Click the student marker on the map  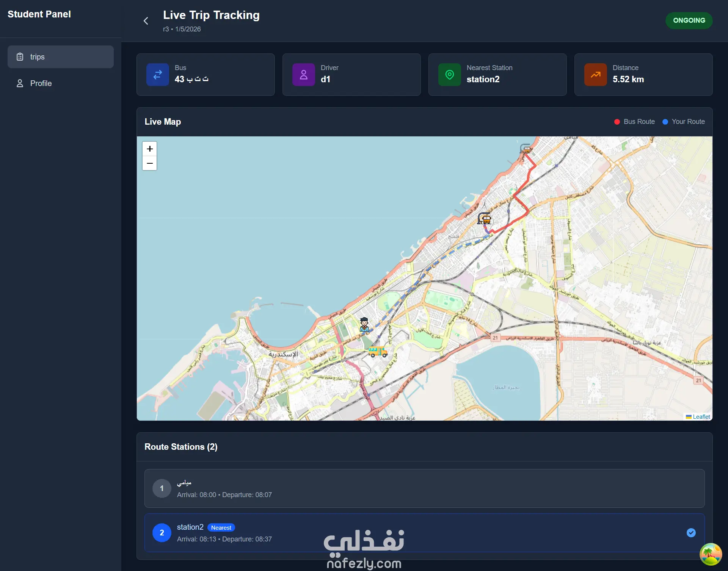pyautogui.click(x=364, y=325)
